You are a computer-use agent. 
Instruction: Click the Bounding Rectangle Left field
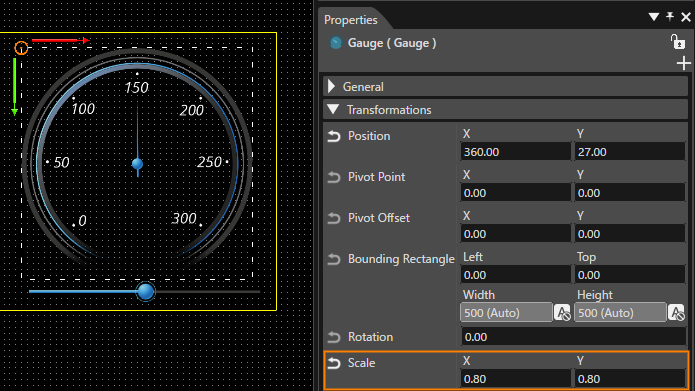click(515, 275)
